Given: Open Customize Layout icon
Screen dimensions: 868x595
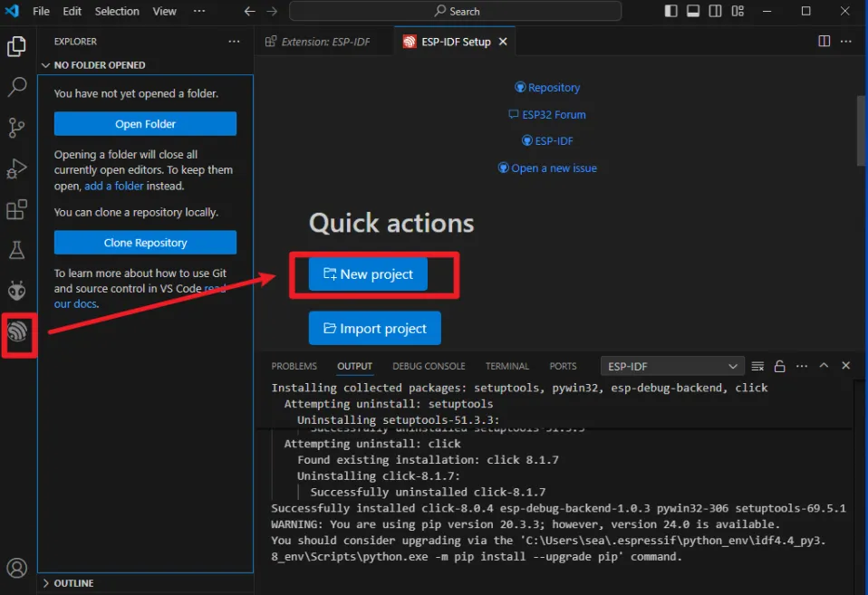Looking at the screenshot, I should tap(738, 11).
